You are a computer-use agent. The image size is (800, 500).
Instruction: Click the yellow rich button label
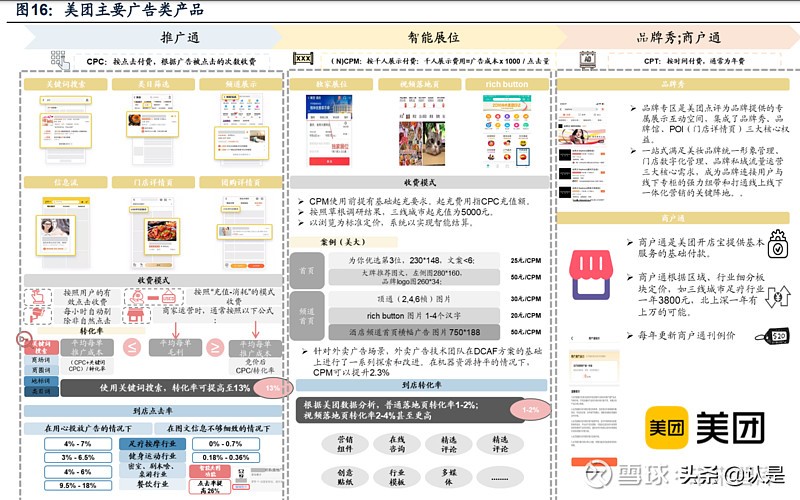point(507,84)
